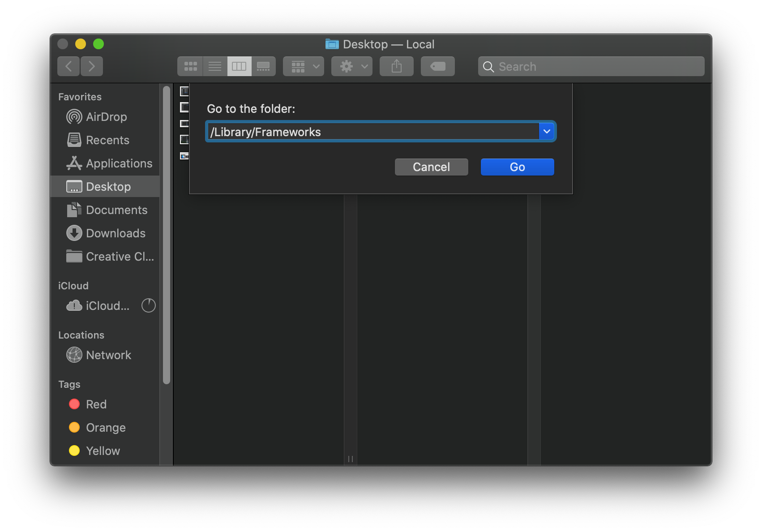Open AirDrop in the sidebar
This screenshot has width=762, height=532.
105,117
